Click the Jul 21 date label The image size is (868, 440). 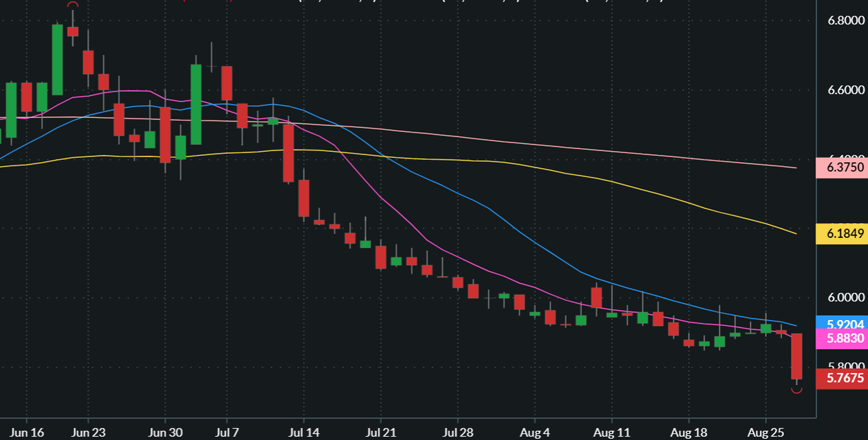point(380,431)
